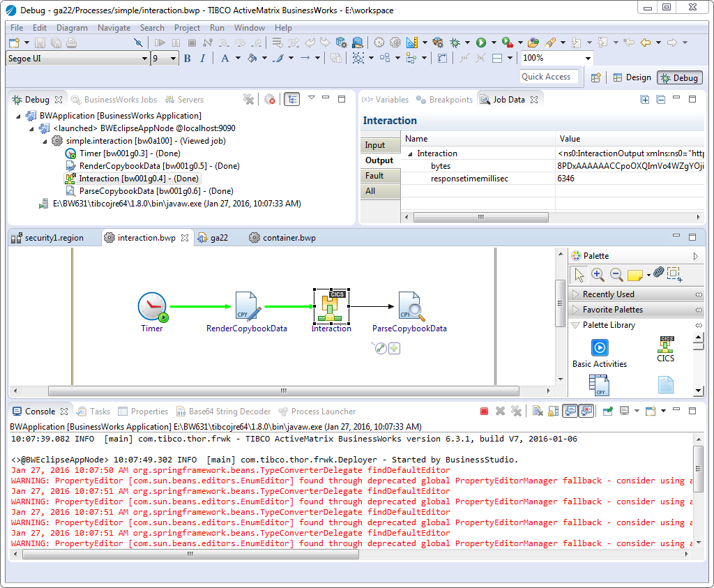Click the green bug Debug launch icon
The image size is (714, 588).
coord(455,43)
